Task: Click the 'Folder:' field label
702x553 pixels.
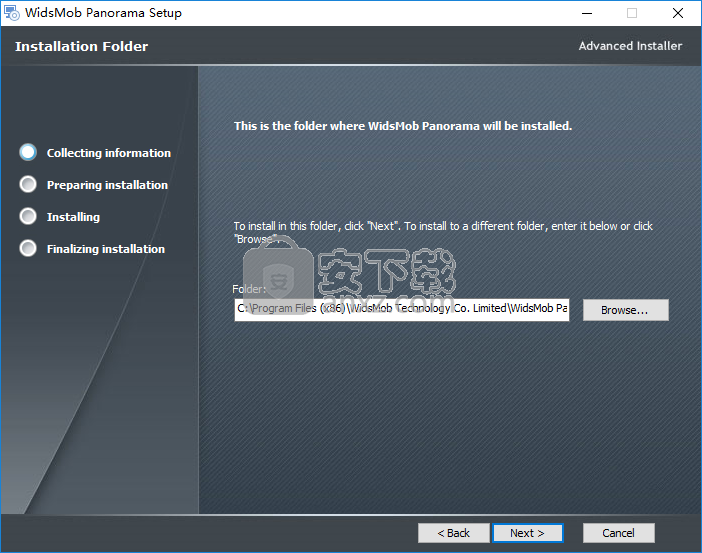Action: coord(249,289)
